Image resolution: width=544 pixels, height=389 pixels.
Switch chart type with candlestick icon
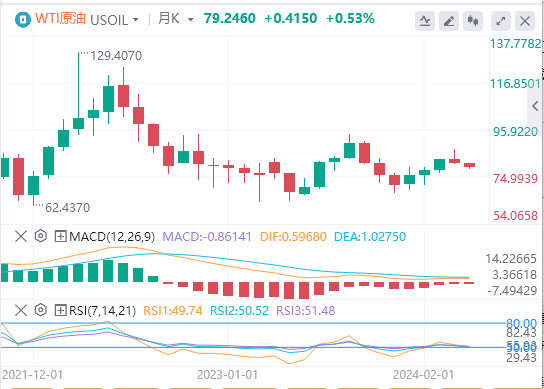(x=473, y=21)
